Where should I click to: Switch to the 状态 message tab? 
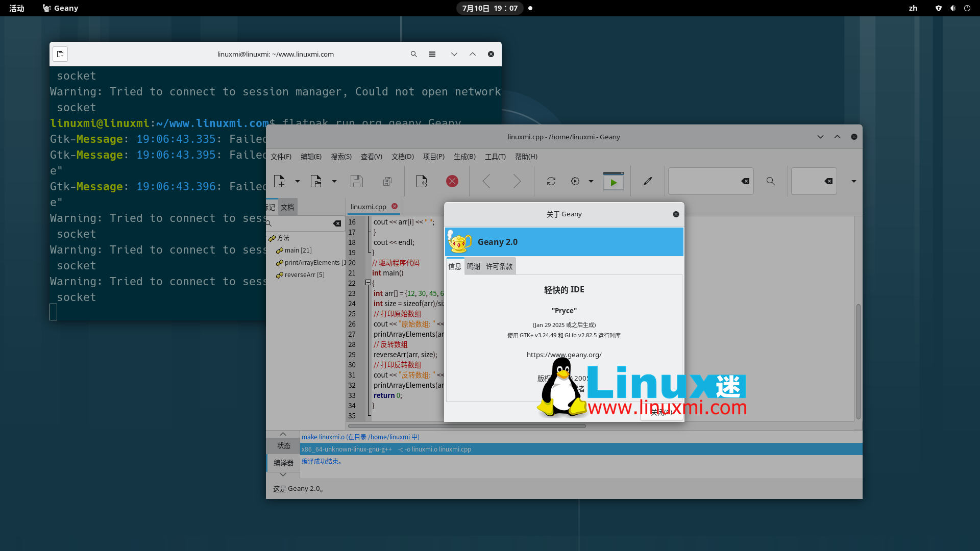283,445
